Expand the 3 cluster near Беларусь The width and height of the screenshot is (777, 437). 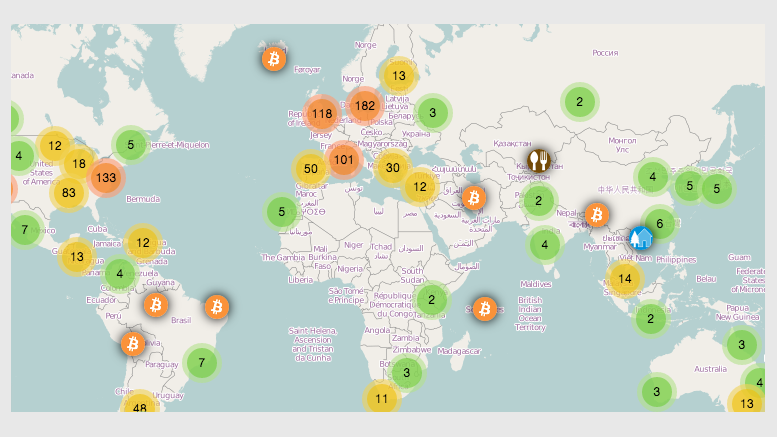(x=433, y=112)
